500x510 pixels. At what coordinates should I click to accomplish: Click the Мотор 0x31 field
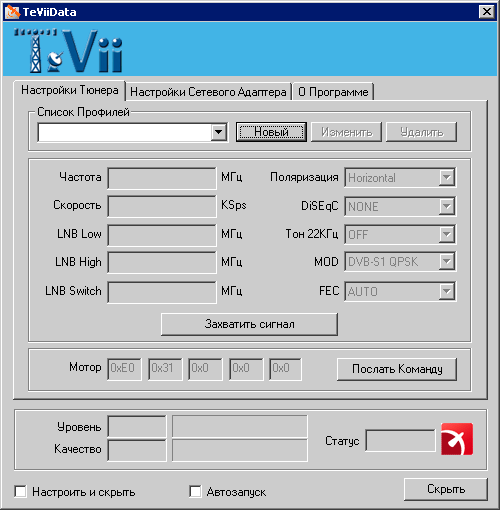165,369
